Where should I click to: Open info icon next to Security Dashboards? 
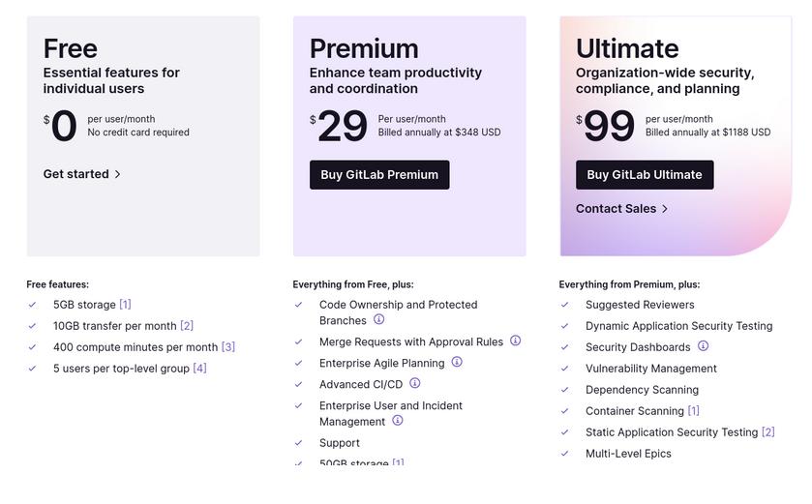tap(704, 345)
